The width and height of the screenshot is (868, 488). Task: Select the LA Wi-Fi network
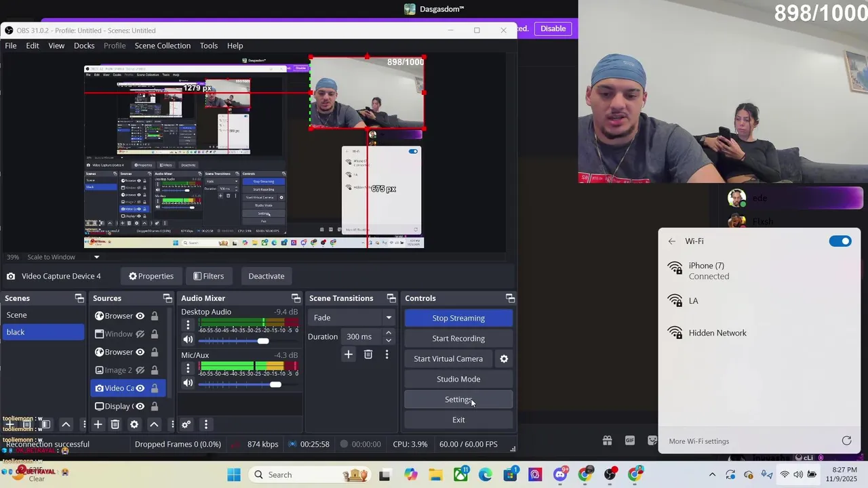coord(758,301)
